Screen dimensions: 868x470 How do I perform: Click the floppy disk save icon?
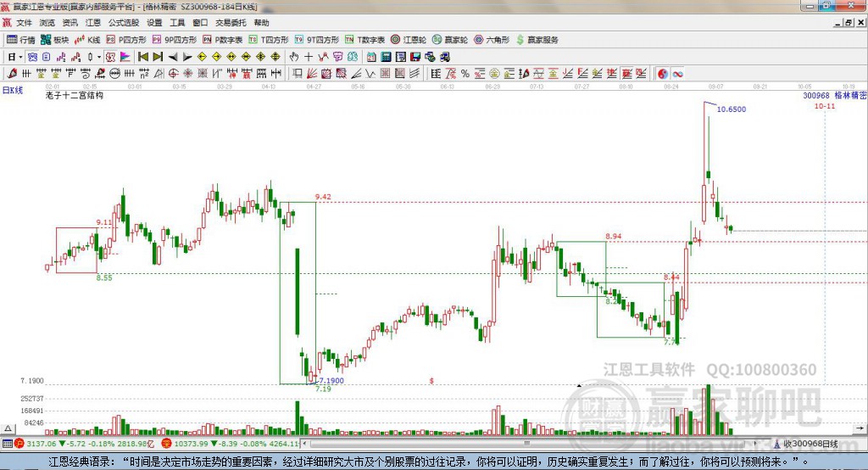(415, 57)
